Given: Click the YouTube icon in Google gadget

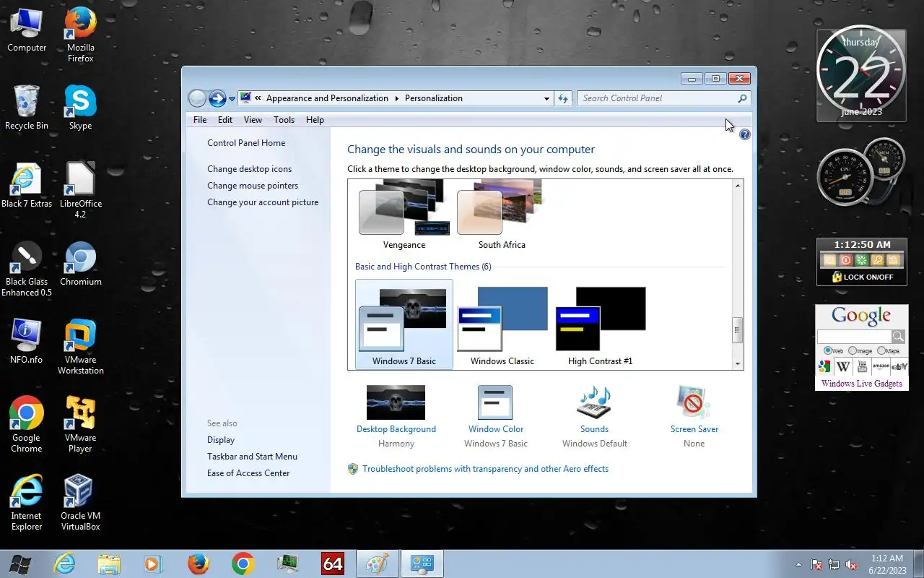Looking at the screenshot, I should pos(862,366).
